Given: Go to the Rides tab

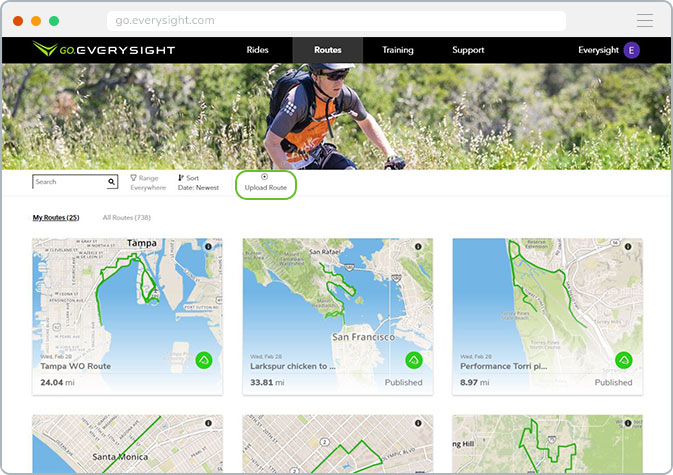Looking at the screenshot, I should tap(258, 50).
